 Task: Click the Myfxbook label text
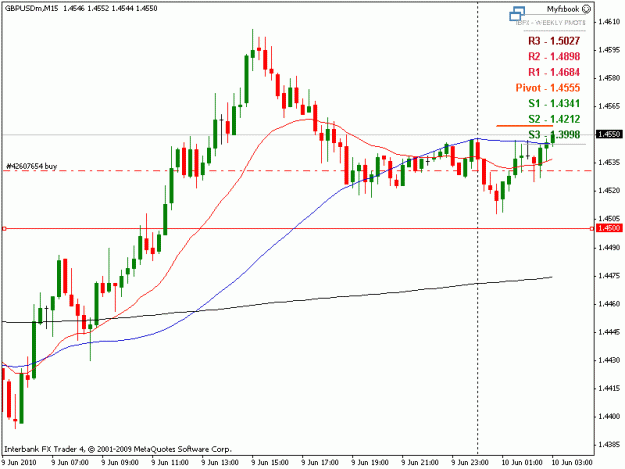(564, 9)
